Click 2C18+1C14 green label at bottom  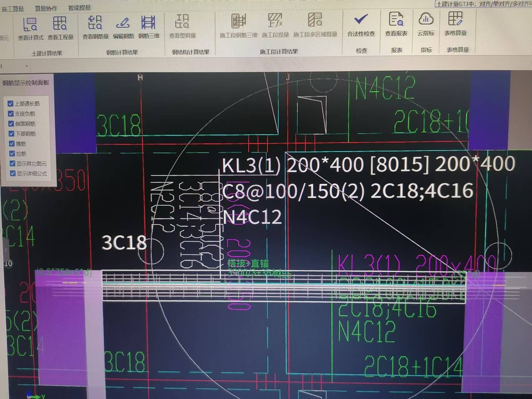point(414,366)
